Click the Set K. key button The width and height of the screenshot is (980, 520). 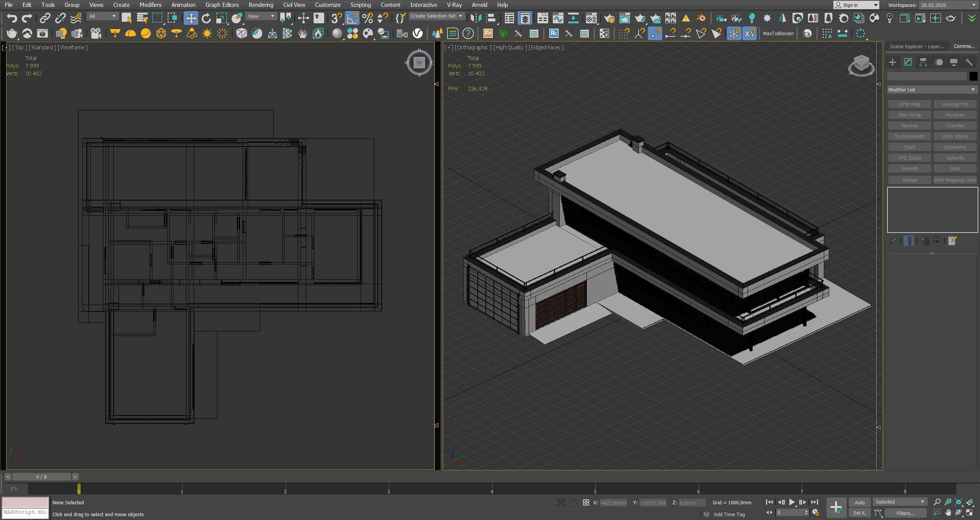pos(859,513)
